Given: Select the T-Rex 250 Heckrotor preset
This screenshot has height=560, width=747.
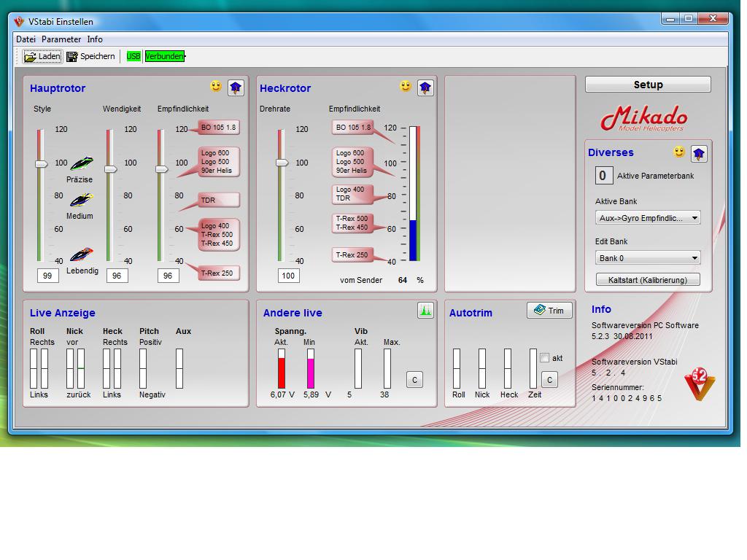Looking at the screenshot, I should point(353,254).
